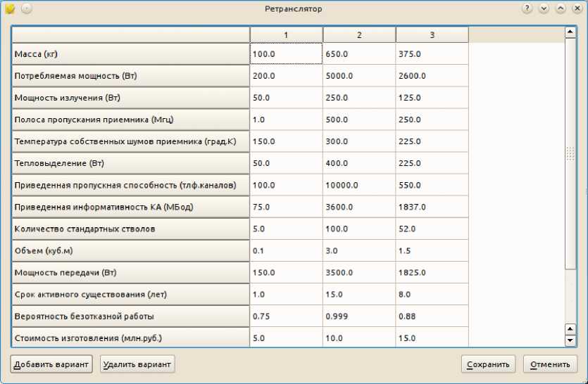Click the round pin button beside the app icon
This screenshot has width=588, height=384.
pos(26,9)
